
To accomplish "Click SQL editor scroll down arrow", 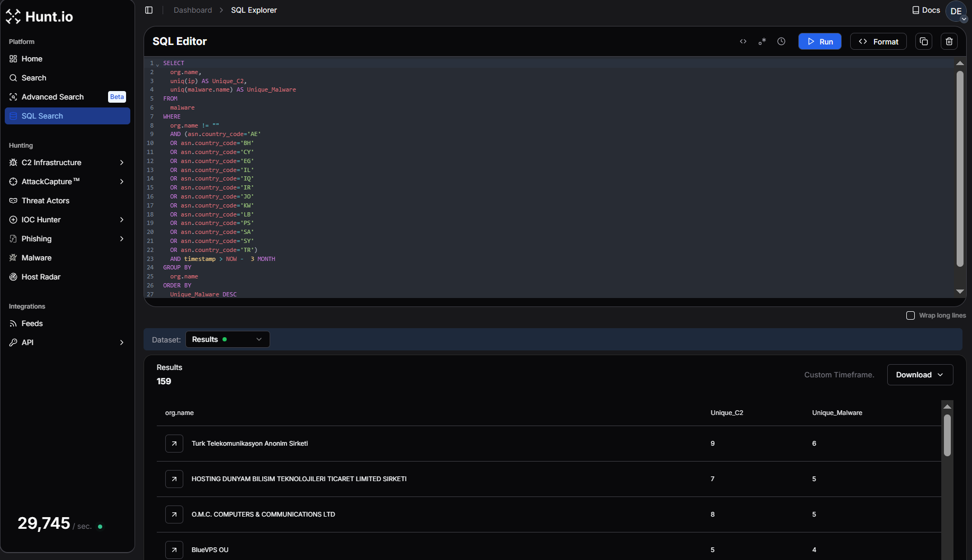I will pos(960,291).
